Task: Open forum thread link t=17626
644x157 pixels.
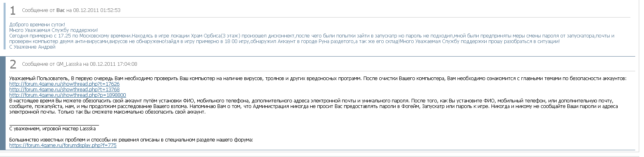Action: (x=64, y=84)
